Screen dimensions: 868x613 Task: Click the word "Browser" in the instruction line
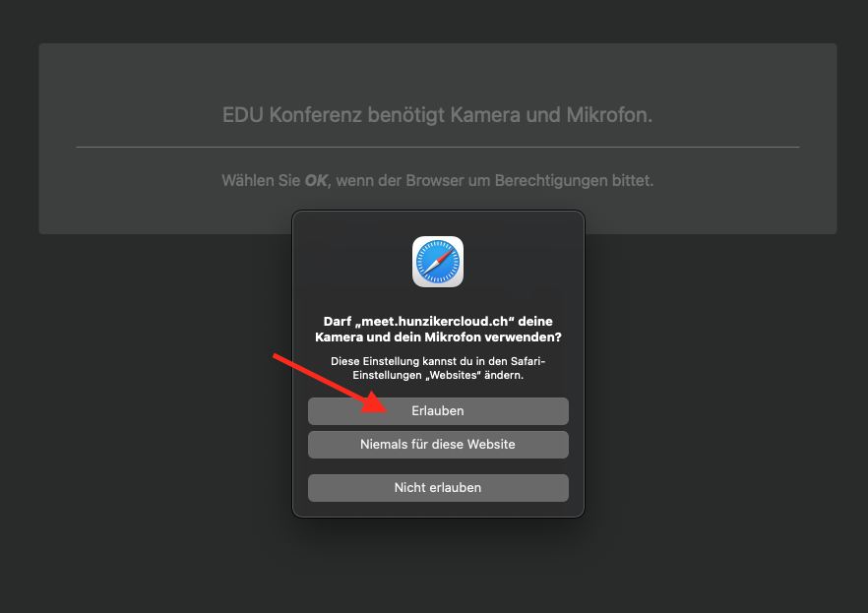(x=435, y=180)
